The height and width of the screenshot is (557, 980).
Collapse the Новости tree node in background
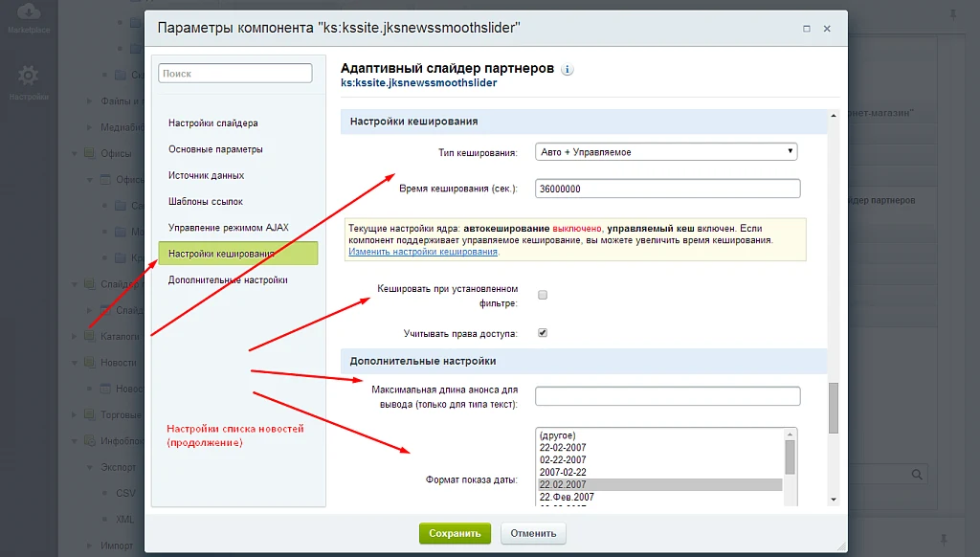[x=74, y=363]
